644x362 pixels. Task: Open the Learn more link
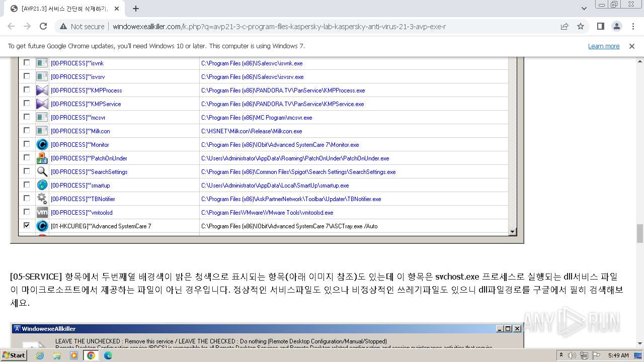pos(604,46)
